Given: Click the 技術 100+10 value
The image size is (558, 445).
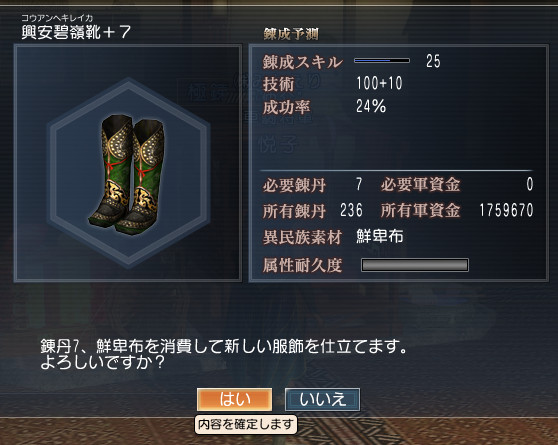Looking at the screenshot, I should click(379, 83).
